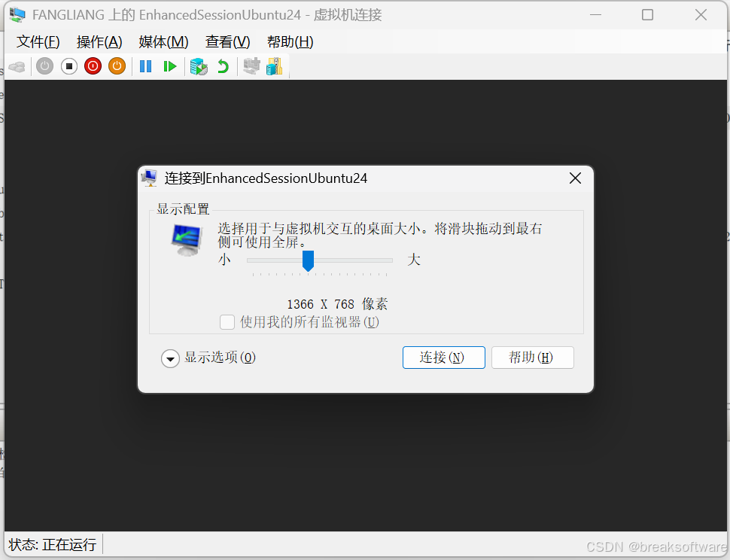Click the Turn Off stop icon

[69, 66]
